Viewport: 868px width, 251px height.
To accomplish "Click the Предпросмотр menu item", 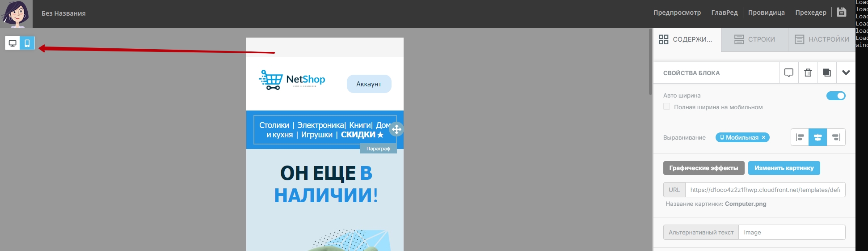I will pos(677,13).
